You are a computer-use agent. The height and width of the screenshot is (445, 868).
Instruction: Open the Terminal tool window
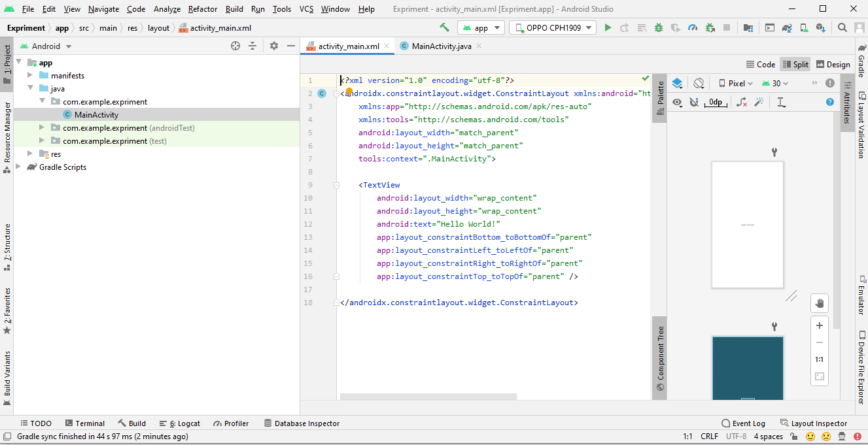pyautogui.click(x=84, y=423)
